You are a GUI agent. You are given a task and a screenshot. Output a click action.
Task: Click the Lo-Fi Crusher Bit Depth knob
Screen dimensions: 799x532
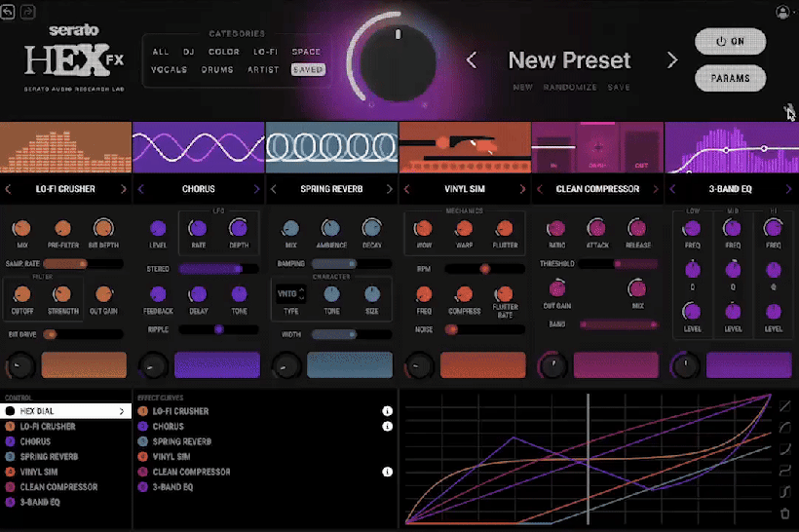point(103,228)
